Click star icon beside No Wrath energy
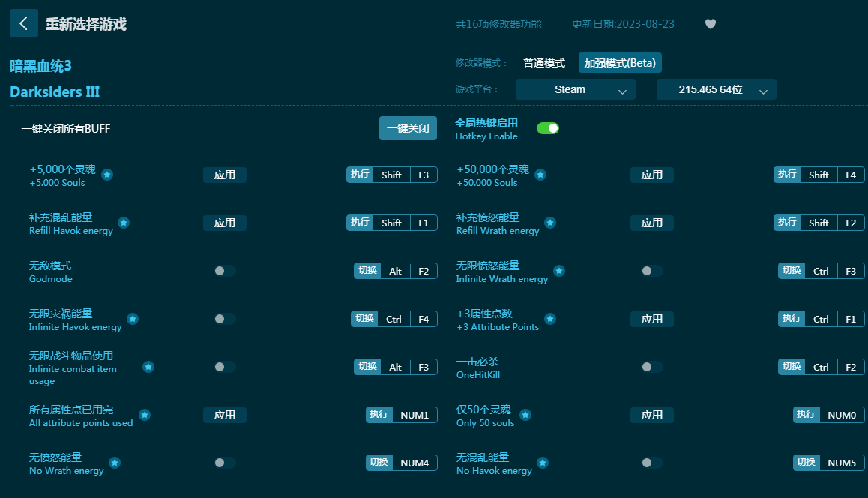This screenshot has width=868, height=498. pyautogui.click(x=115, y=463)
